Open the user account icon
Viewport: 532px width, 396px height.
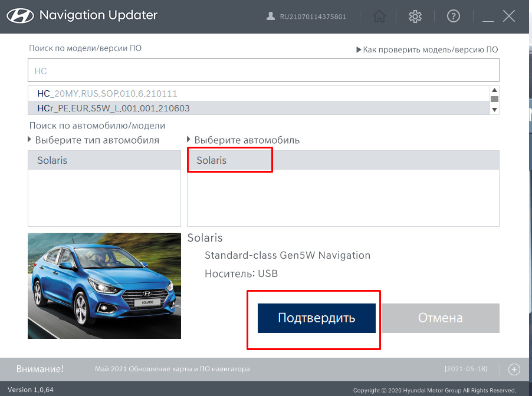tap(270, 16)
